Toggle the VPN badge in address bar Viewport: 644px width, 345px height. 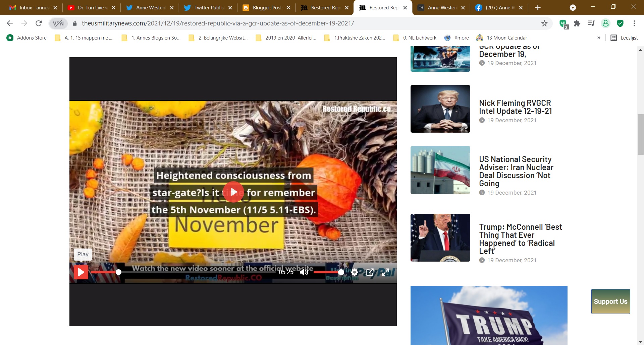[x=58, y=23]
